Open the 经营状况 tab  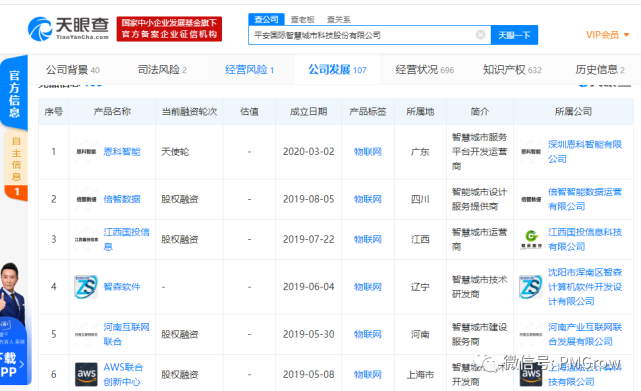click(x=425, y=70)
